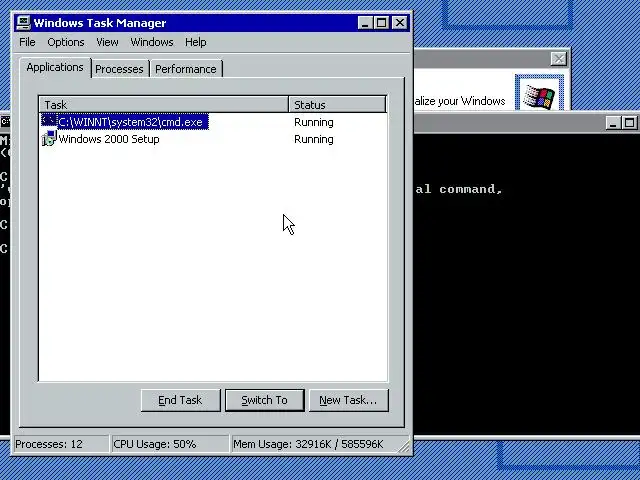
Task: Open the Windows menu
Action: (152, 42)
